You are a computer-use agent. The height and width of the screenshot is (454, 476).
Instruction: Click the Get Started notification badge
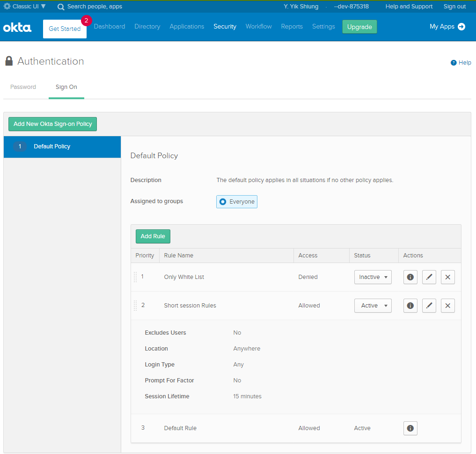click(x=86, y=21)
